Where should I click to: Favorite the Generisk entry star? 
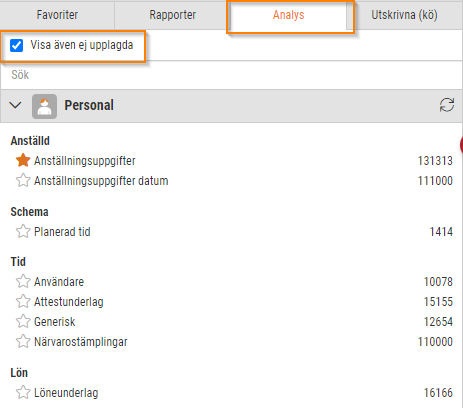pyautogui.click(x=23, y=321)
